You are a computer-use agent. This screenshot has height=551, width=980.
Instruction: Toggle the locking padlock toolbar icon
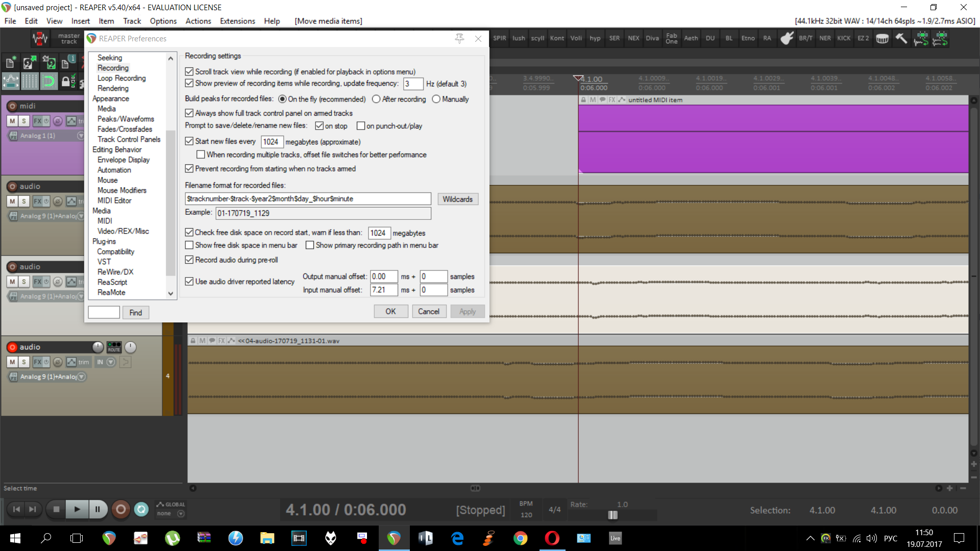tap(67, 81)
